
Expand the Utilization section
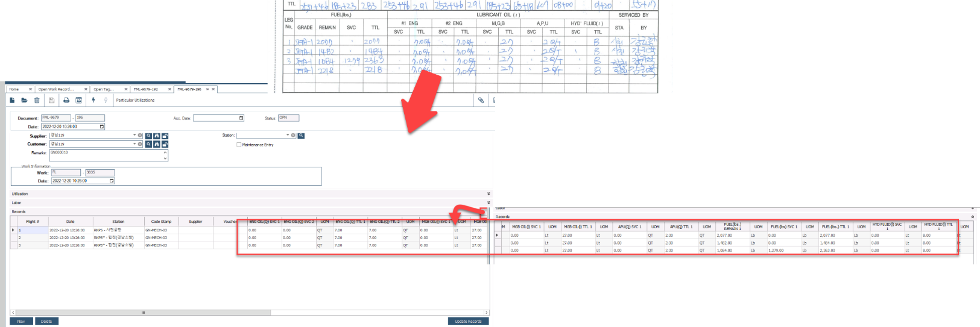[488, 194]
